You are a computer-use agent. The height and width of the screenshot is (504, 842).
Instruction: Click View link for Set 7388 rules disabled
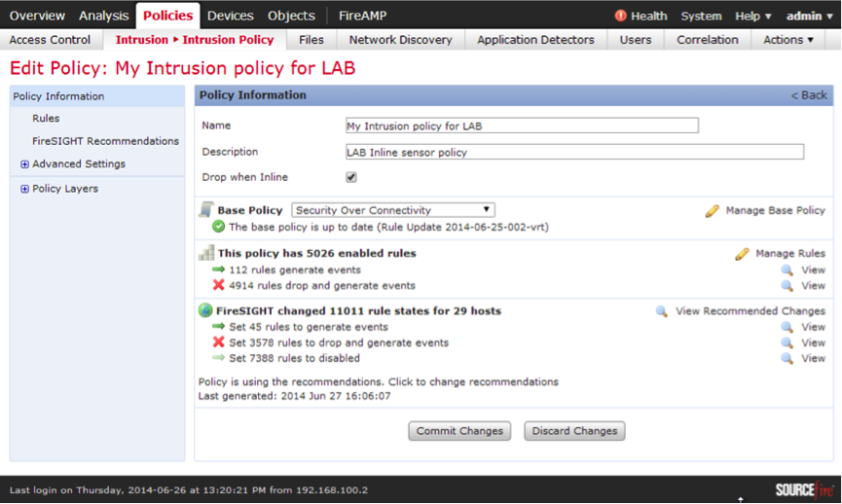(813, 358)
